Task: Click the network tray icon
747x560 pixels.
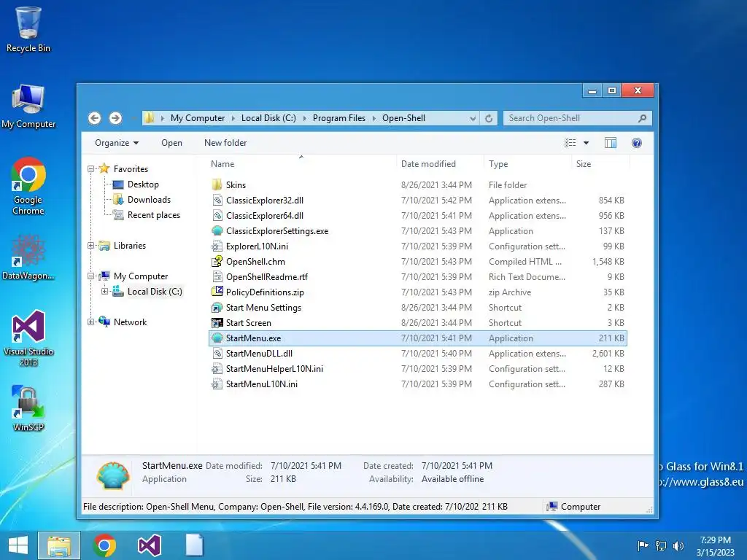Action: 661,545
